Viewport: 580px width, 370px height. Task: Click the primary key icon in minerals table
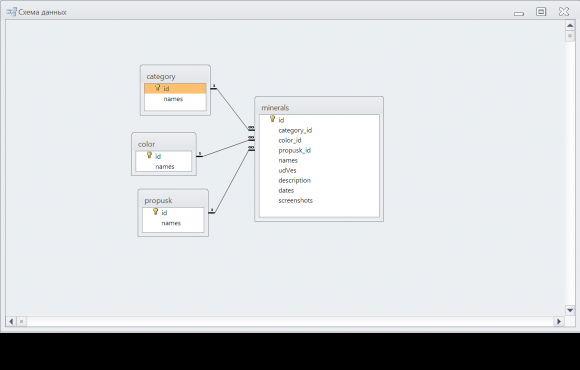tap(272, 119)
